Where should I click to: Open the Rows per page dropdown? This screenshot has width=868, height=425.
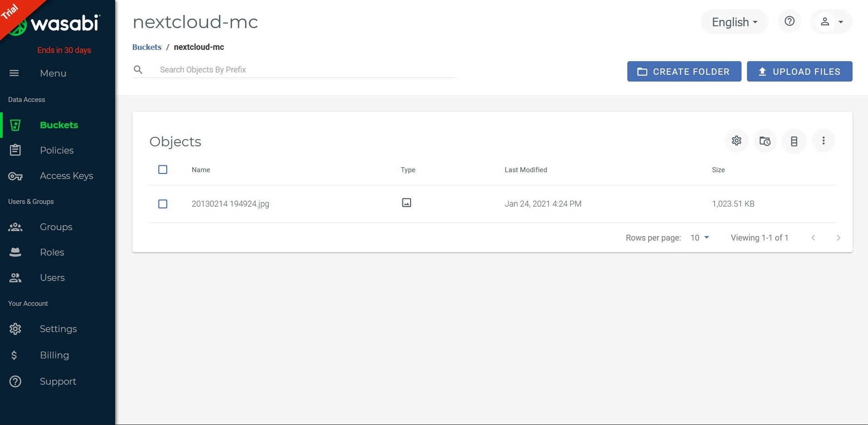[x=699, y=238]
